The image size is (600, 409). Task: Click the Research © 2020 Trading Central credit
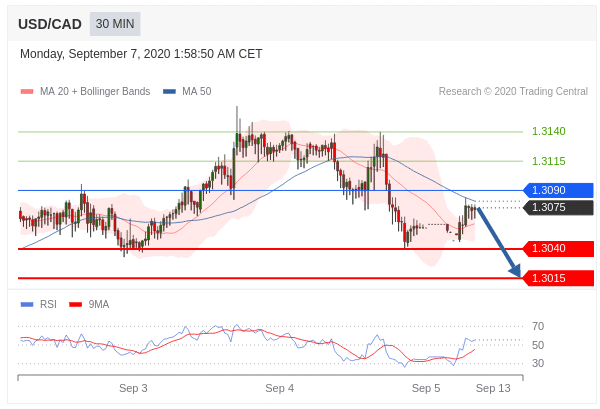[x=513, y=91]
